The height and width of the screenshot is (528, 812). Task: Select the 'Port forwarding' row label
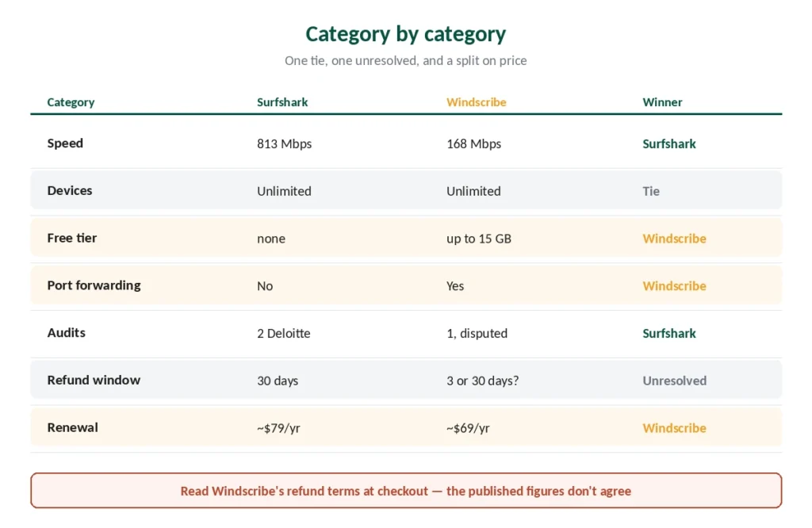coord(94,285)
